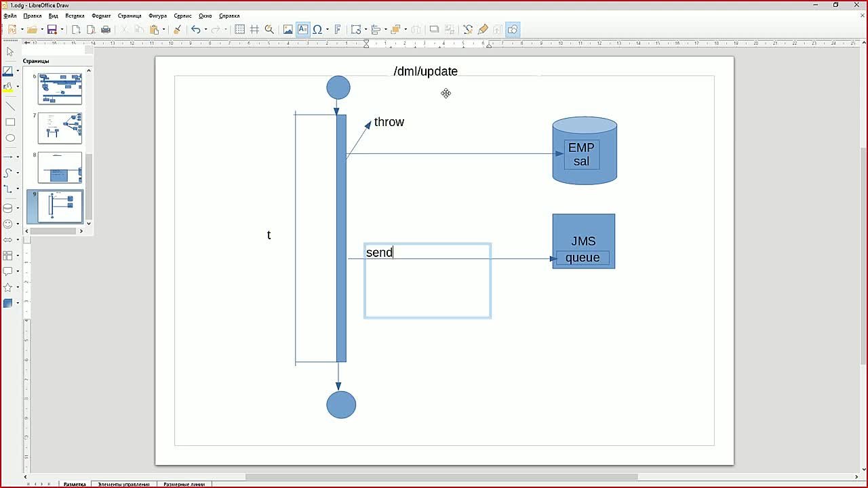Open the Вставка menu

(75, 16)
